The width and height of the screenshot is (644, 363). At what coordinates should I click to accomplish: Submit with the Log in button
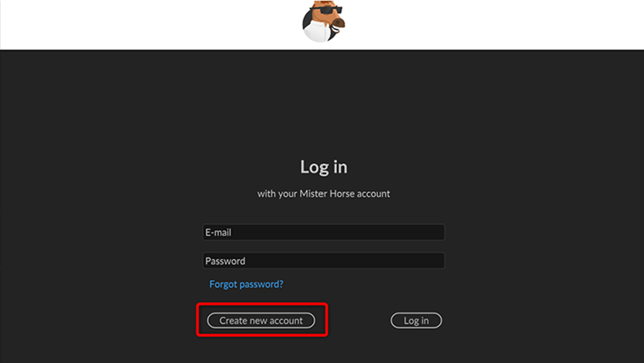pos(416,321)
